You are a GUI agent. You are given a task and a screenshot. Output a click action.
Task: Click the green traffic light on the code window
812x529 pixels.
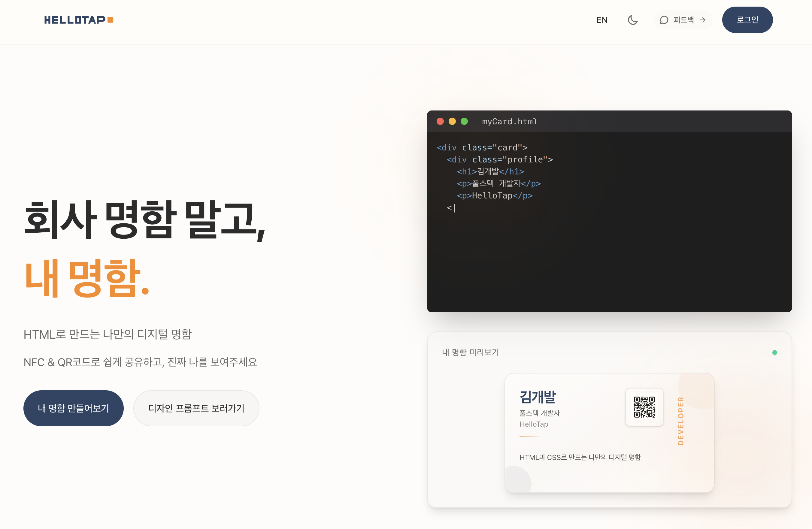464,121
